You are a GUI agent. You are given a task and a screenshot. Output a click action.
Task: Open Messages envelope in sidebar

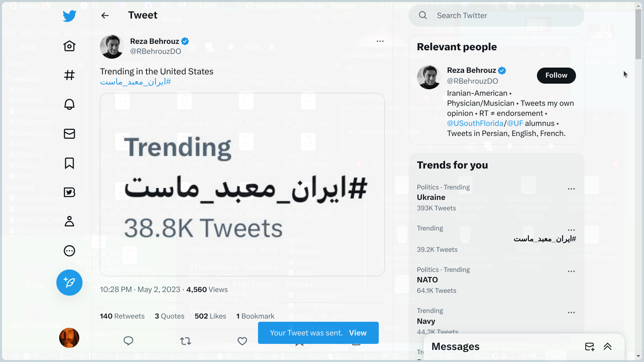click(69, 134)
